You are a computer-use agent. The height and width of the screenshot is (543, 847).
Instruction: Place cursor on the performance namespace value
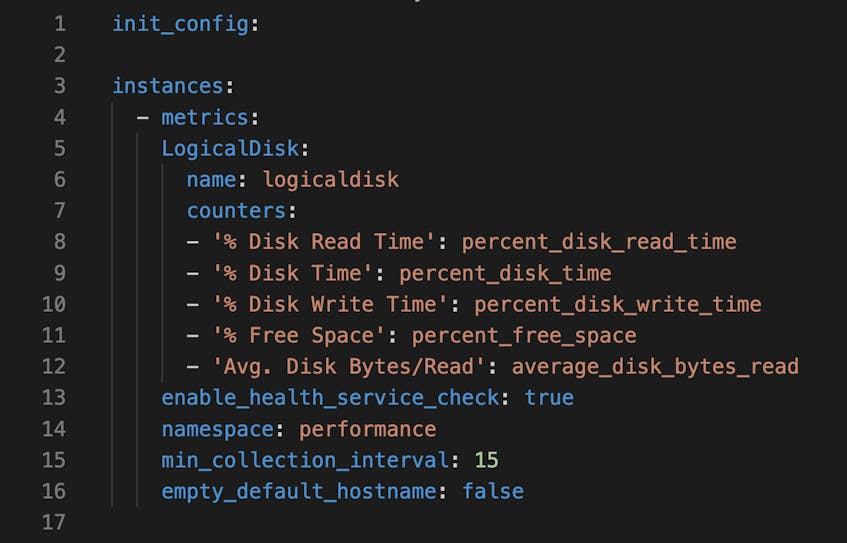[x=368, y=429]
